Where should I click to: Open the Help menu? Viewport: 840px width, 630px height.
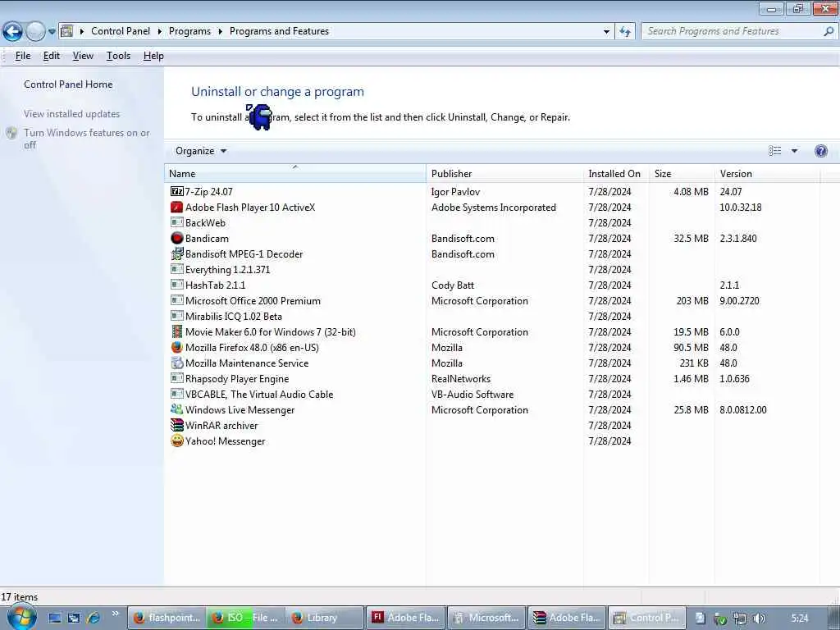(x=153, y=56)
